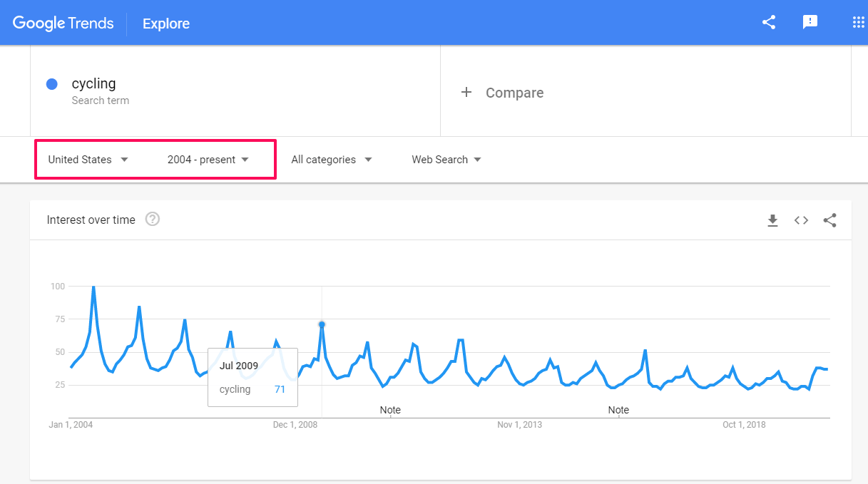Expand the United States region dropdown

tap(88, 160)
